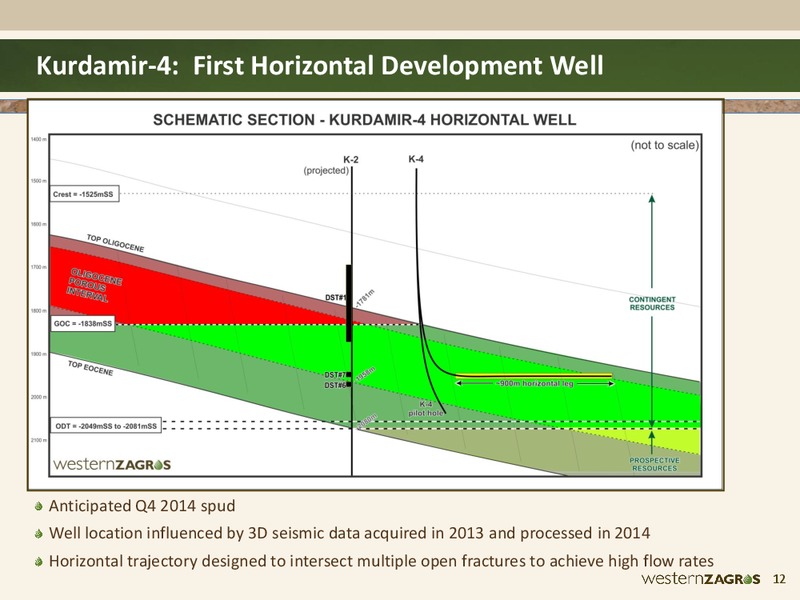Click the 1400 m depth axis tick
The image size is (800, 600).
39,139
